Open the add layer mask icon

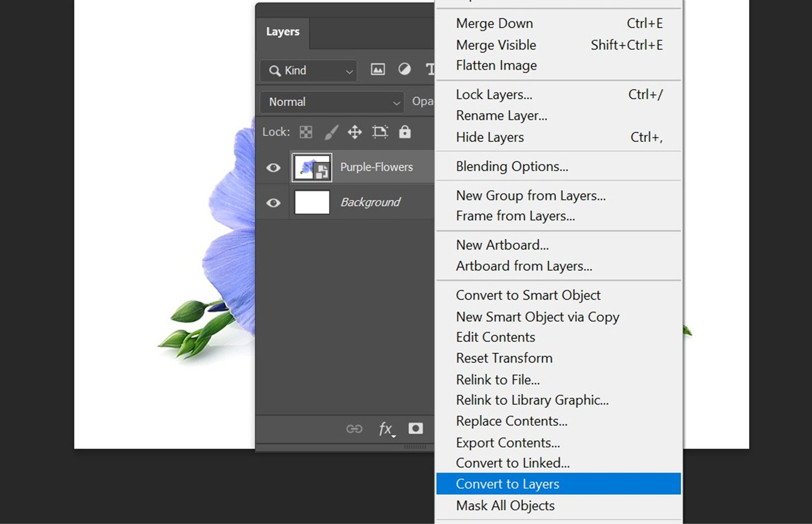point(415,429)
